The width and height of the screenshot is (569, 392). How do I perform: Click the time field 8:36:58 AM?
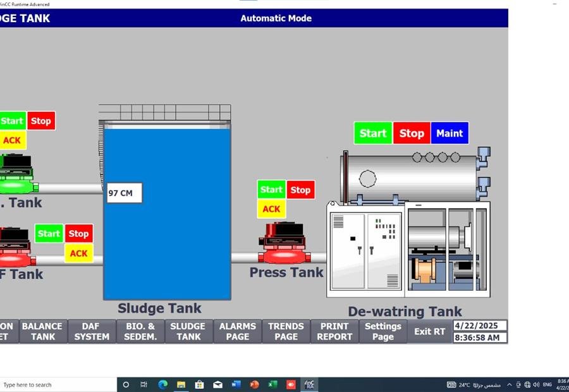480,338
